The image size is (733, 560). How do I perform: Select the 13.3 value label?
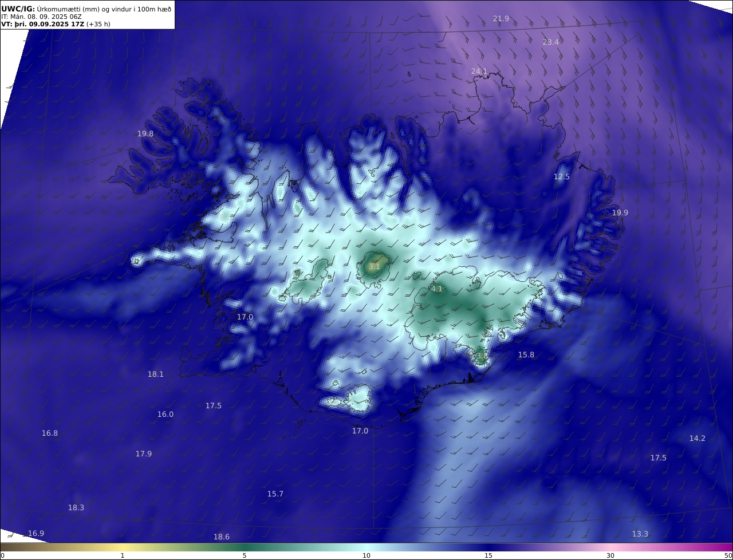[640, 534]
